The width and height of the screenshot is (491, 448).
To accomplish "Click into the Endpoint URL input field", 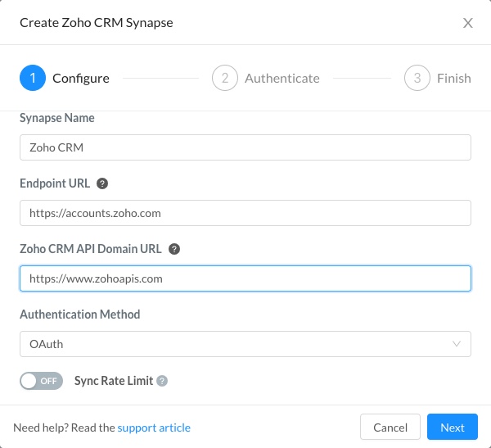I will point(245,213).
